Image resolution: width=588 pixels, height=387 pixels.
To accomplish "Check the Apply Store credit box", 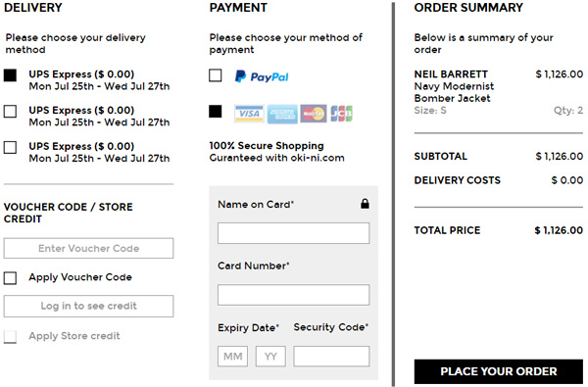I will tap(10, 336).
